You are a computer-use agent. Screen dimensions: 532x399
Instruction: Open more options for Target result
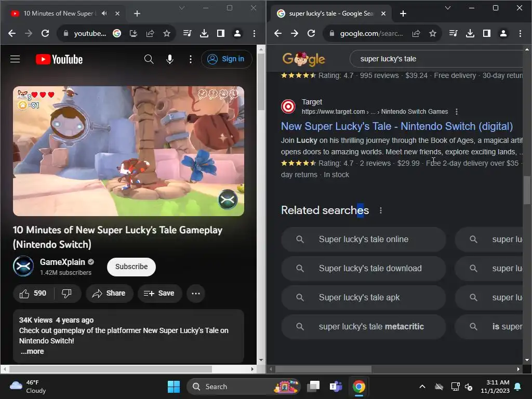point(457,112)
